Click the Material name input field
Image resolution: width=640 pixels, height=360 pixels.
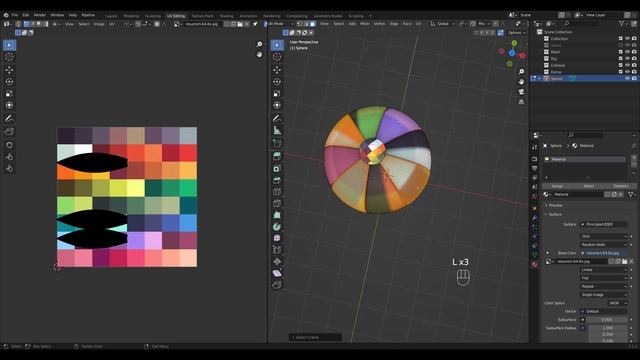[x=578, y=195]
